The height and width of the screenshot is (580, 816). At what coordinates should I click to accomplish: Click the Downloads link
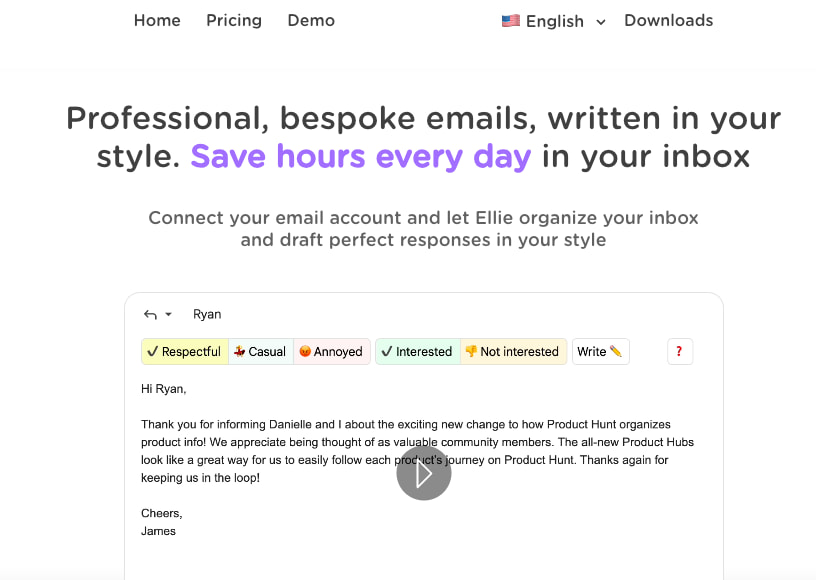[668, 20]
